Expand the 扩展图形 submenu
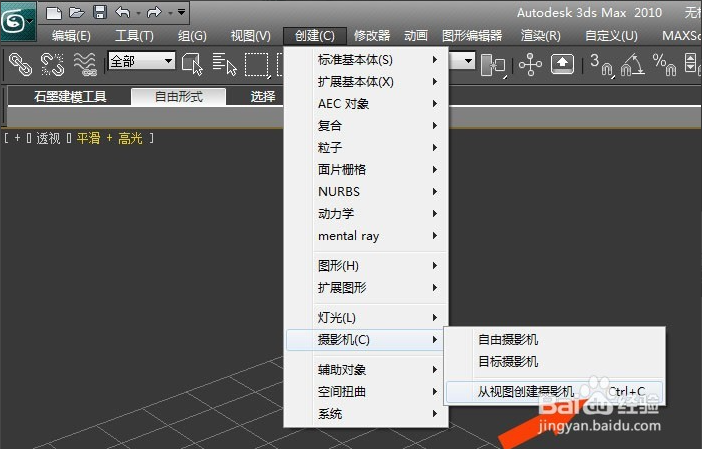The image size is (702, 449). [x=366, y=287]
